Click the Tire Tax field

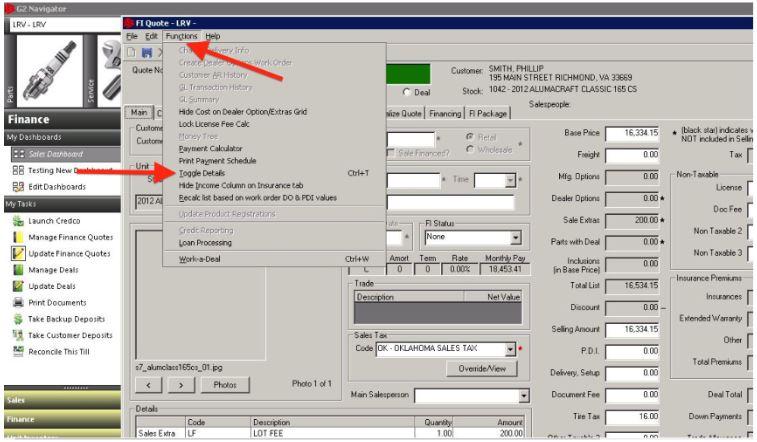point(632,416)
